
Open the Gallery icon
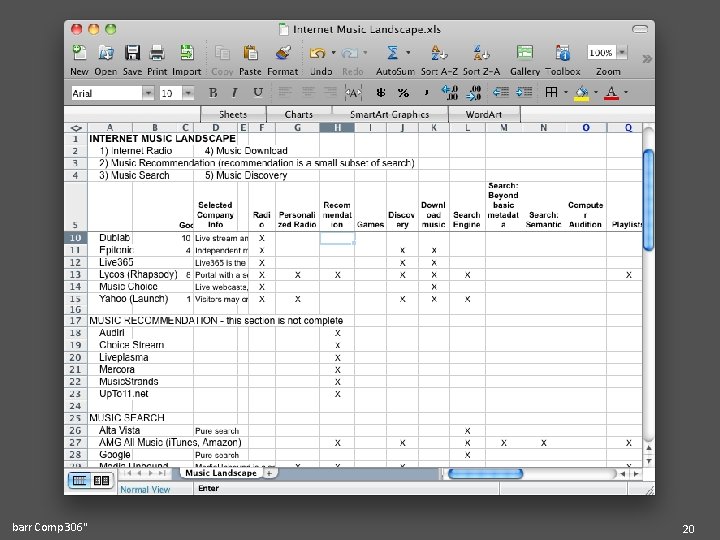(524, 53)
